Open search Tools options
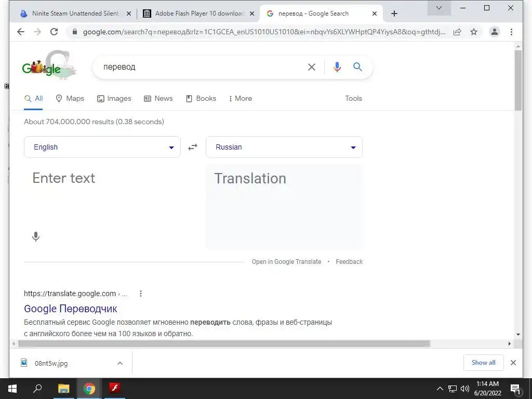 coord(353,98)
